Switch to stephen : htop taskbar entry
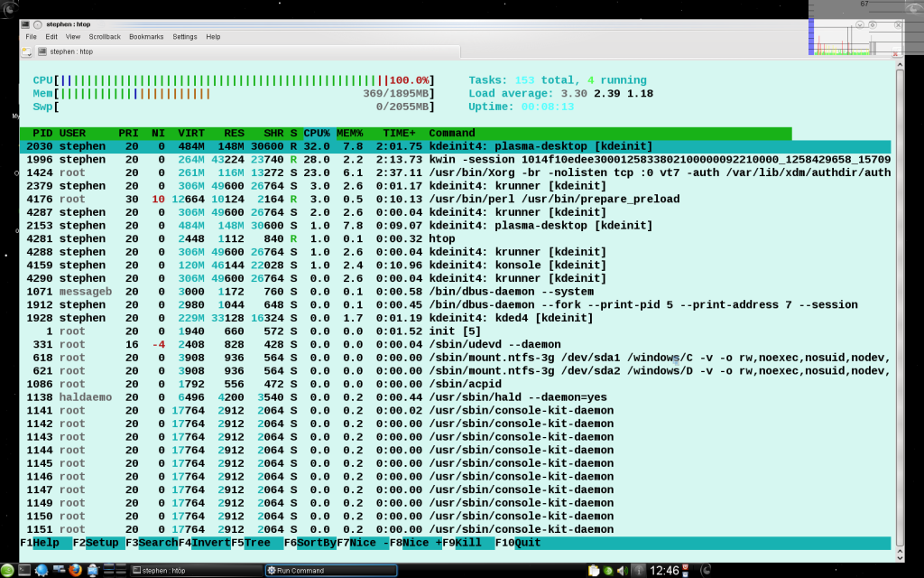This screenshot has width=924, height=578. click(196, 571)
